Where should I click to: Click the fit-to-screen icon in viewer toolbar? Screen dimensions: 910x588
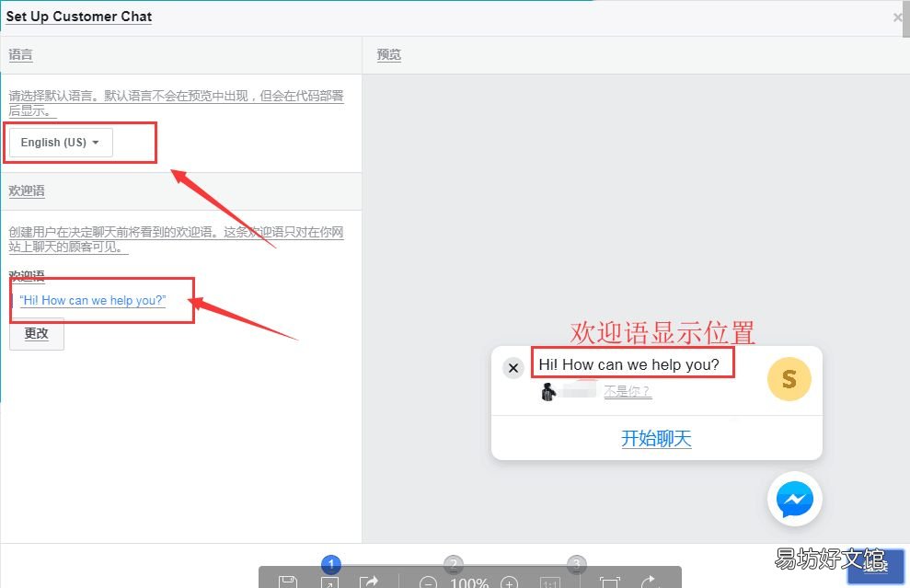coord(609,582)
